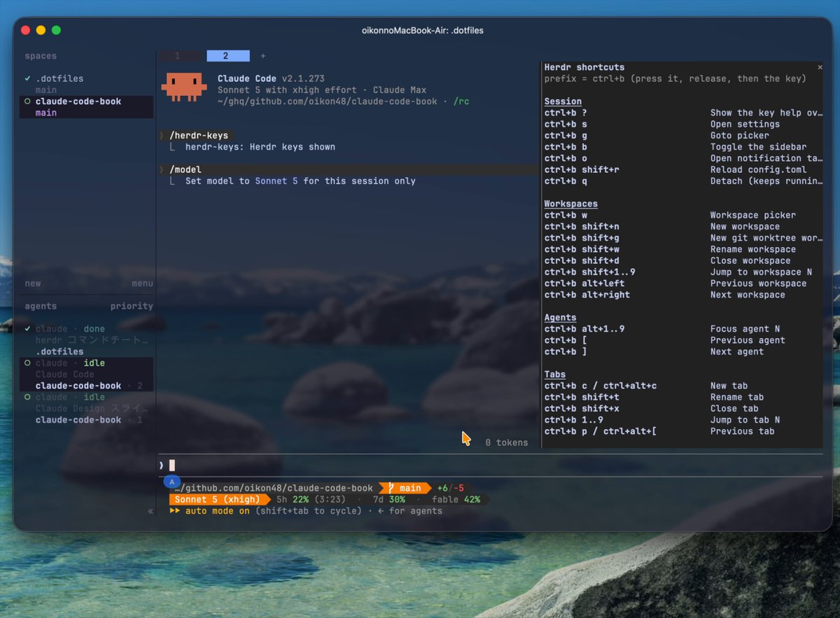
Task: Click the main branch status segment
Action: tap(405, 488)
